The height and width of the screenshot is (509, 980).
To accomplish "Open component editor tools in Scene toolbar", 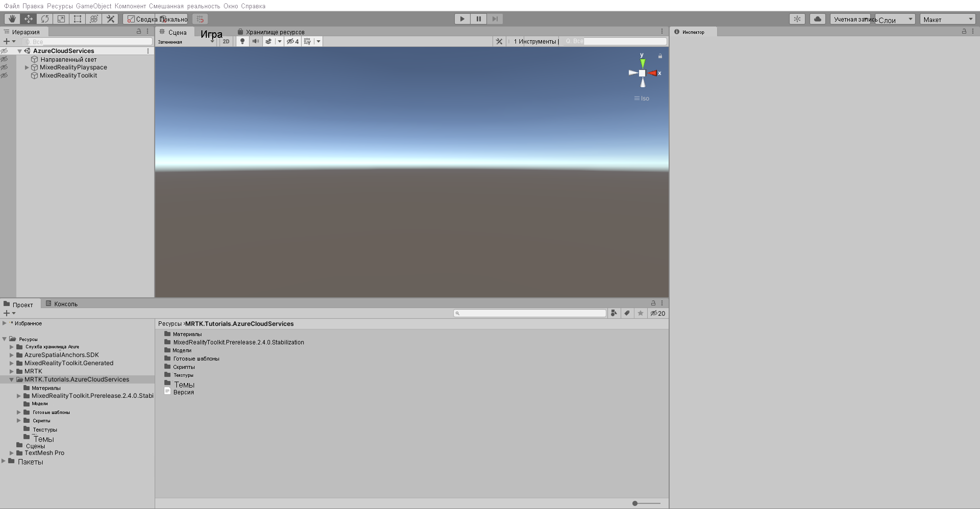I will tap(499, 41).
